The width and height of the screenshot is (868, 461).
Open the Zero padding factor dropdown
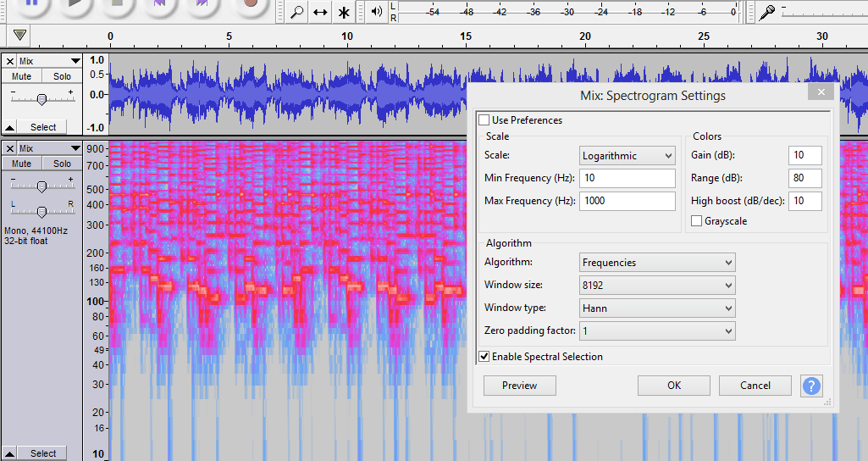coord(657,331)
